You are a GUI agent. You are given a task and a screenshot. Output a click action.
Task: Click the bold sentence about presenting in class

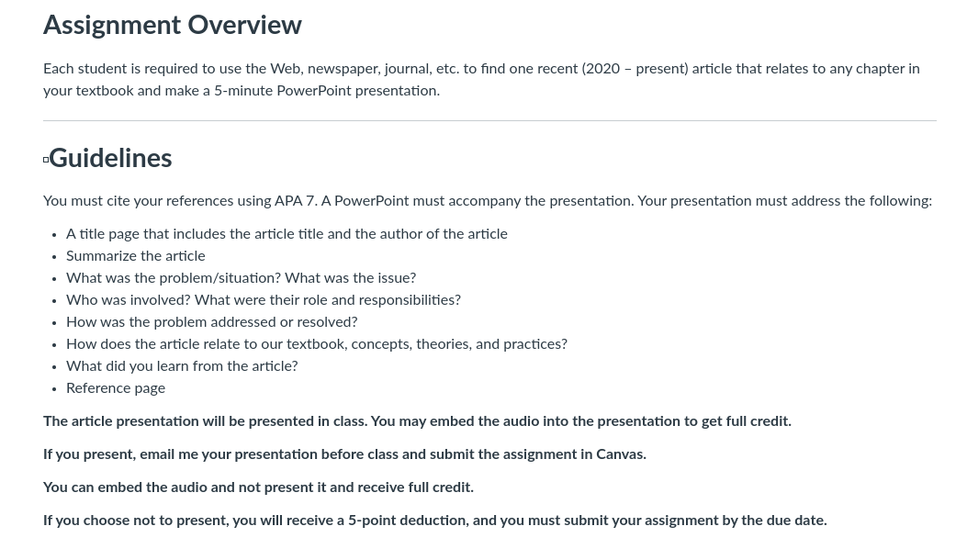point(417,421)
